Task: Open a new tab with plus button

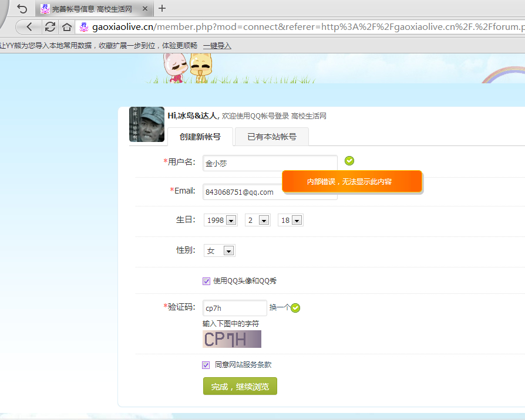Action: pyautogui.click(x=162, y=8)
